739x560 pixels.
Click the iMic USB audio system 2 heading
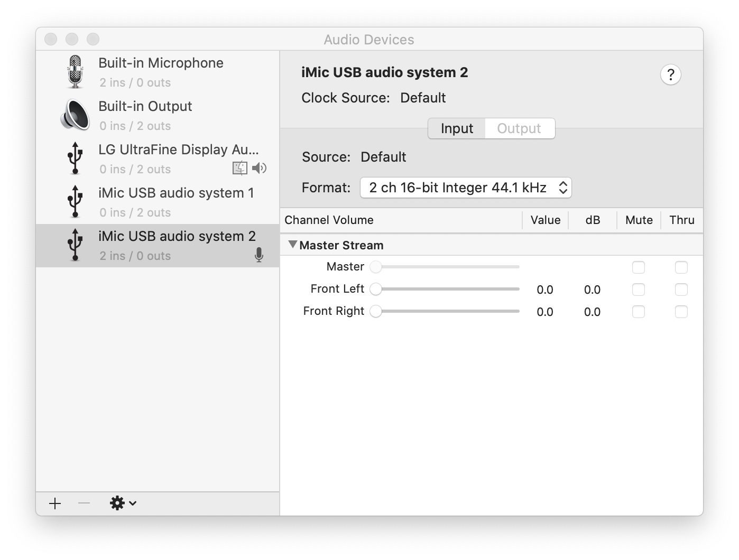pyautogui.click(x=385, y=72)
